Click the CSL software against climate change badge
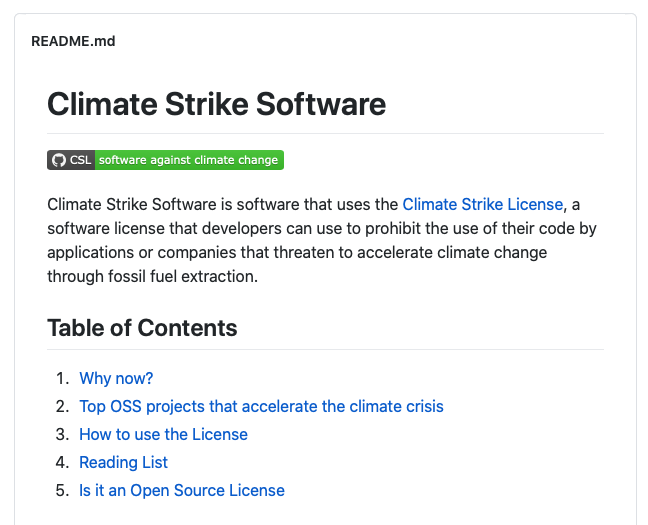 tap(165, 160)
